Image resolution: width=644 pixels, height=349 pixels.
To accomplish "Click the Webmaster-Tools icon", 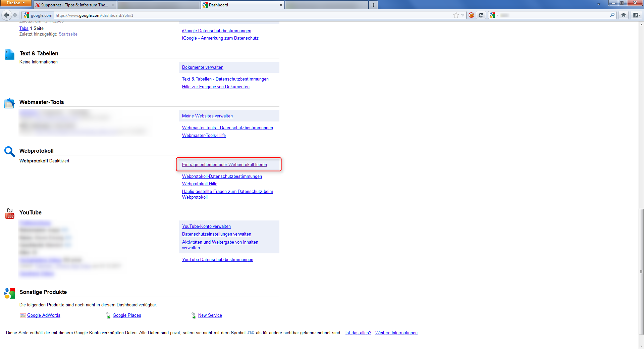I will click(9, 103).
